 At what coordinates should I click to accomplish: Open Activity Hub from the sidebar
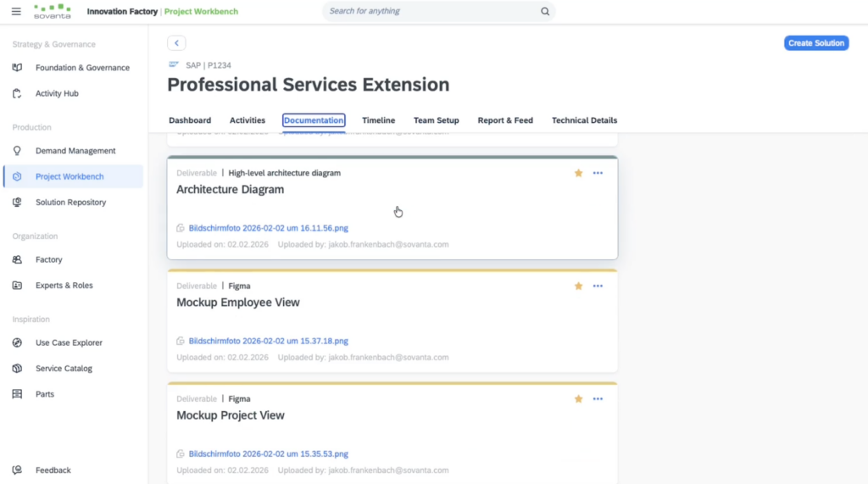[x=57, y=93]
